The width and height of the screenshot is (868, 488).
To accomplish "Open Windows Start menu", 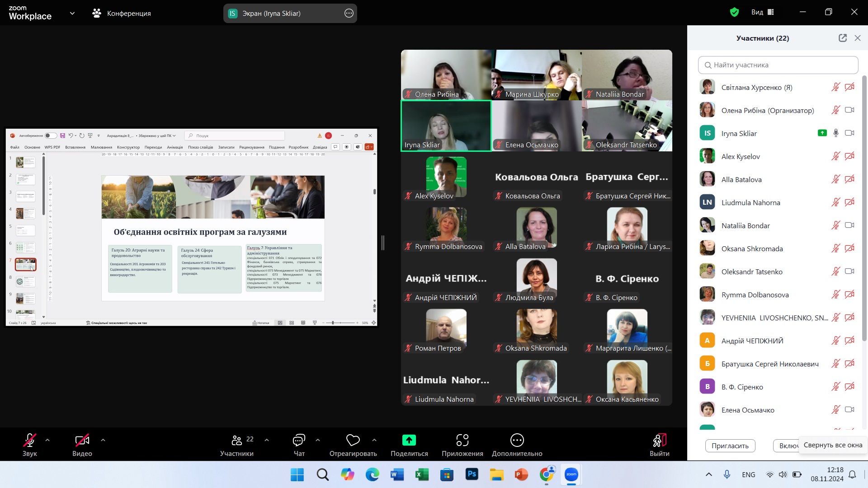I will (x=297, y=474).
